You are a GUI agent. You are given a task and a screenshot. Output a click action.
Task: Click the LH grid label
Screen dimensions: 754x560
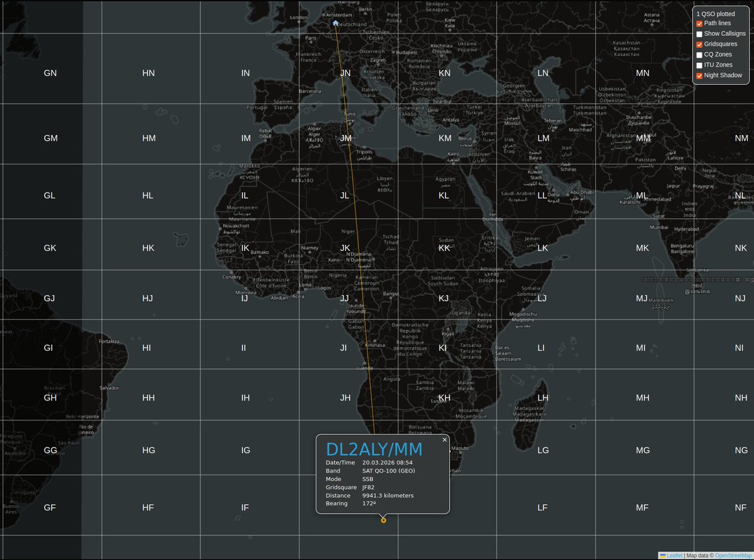pyautogui.click(x=543, y=398)
